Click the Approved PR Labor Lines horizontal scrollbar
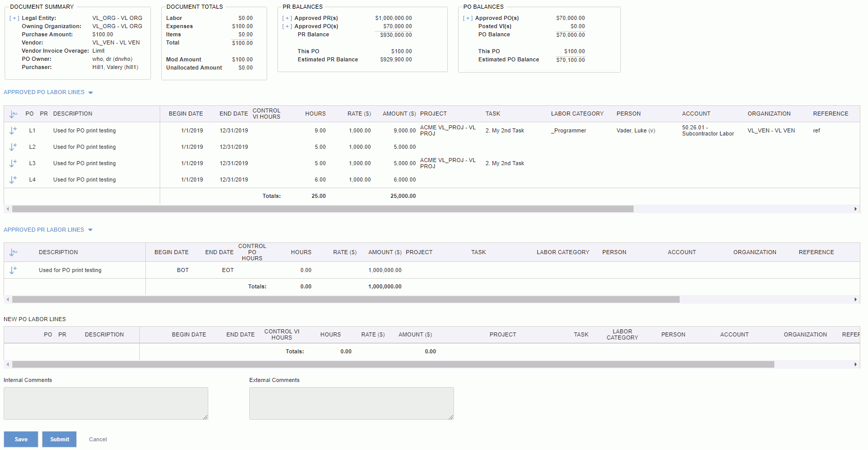The height and width of the screenshot is (450, 868). coord(346,299)
